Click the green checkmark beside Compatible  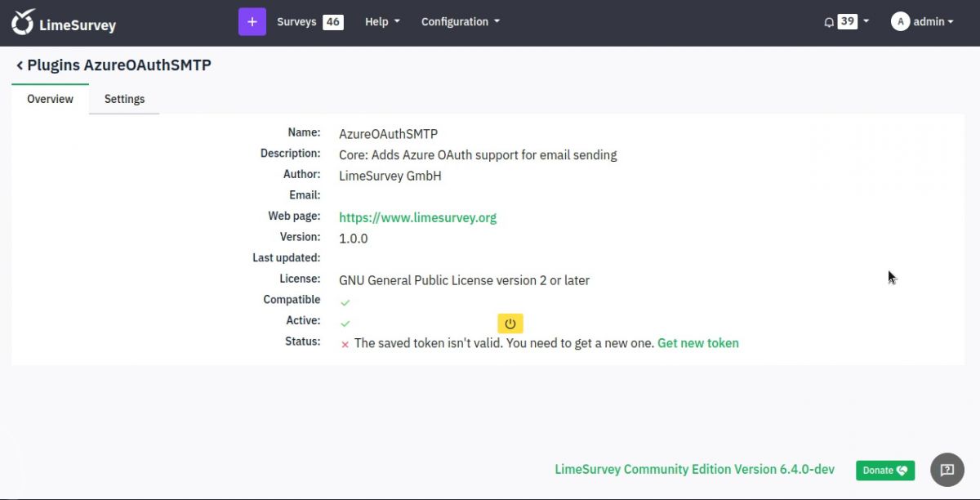point(345,301)
